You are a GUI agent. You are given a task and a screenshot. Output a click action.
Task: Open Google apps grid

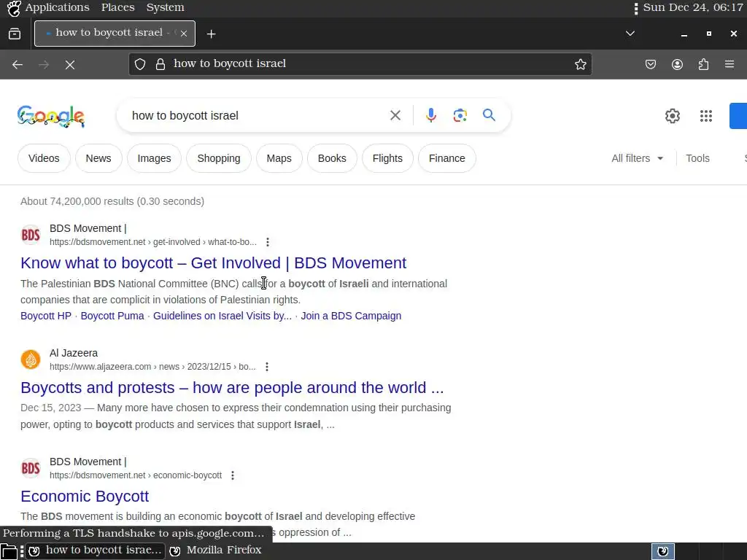[x=705, y=116]
